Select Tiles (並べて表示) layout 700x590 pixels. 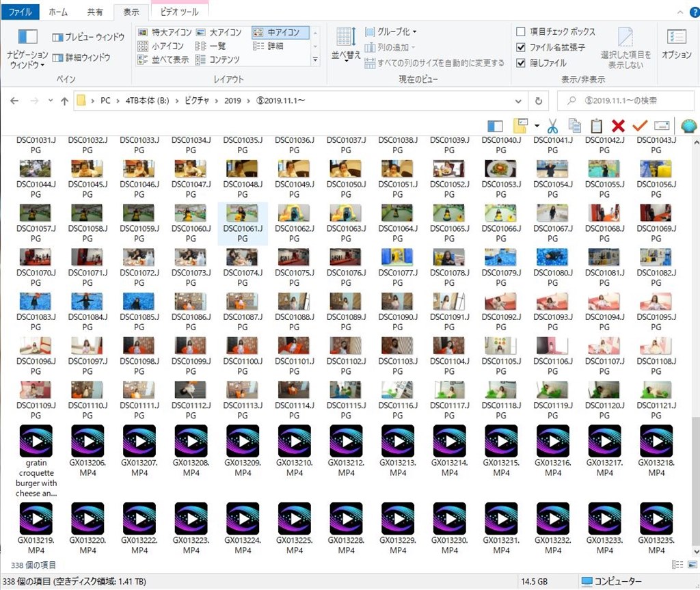click(x=163, y=59)
